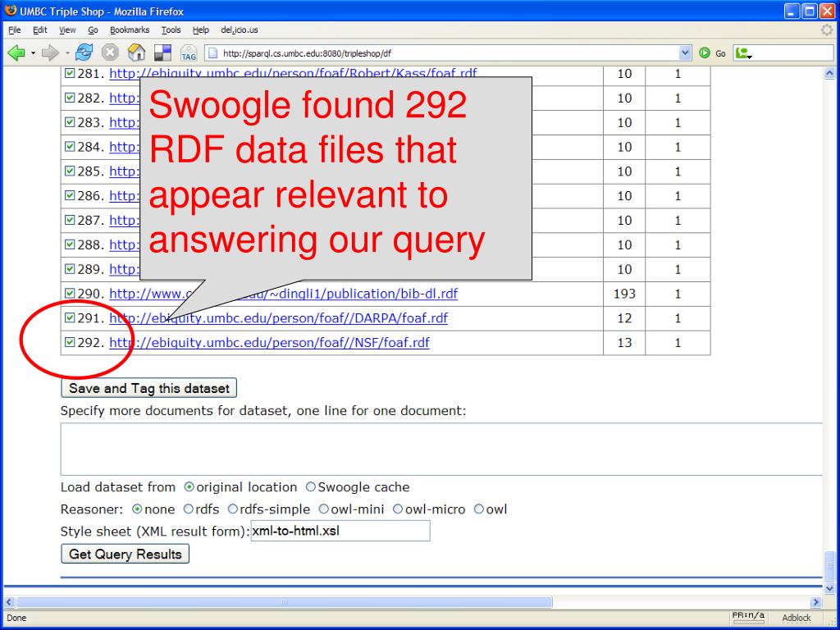Open the View menu
Screen dimensions: 840x630
tap(67, 30)
